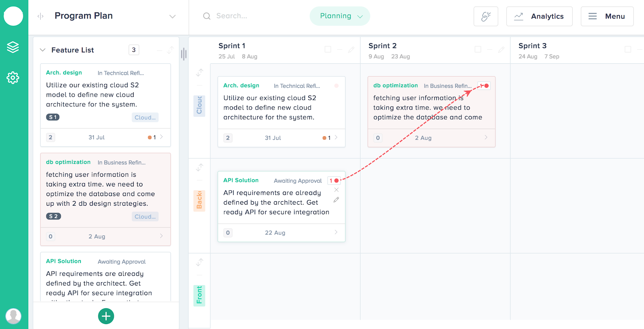Click pencil edit icon on API Solution card
The height and width of the screenshot is (329, 644).
click(x=336, y=200)
